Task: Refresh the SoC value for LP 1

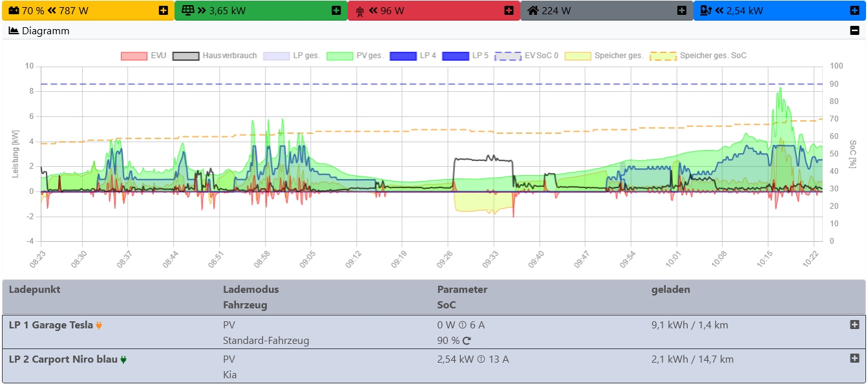Action: tap(467, 341)
